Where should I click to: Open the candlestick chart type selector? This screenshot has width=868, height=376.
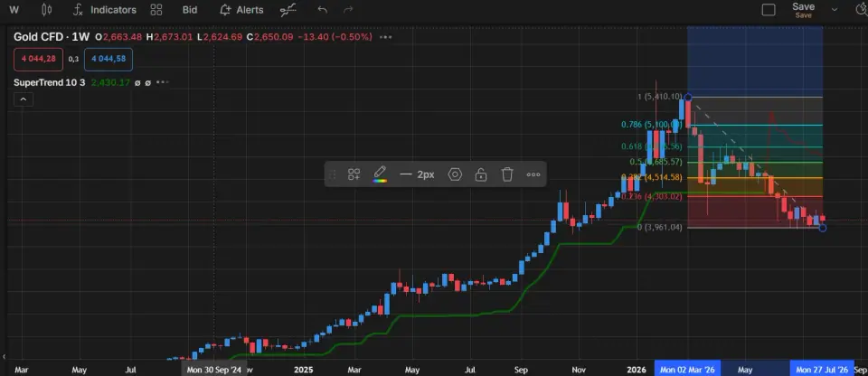pyautogui.click(x=47, y=9)
